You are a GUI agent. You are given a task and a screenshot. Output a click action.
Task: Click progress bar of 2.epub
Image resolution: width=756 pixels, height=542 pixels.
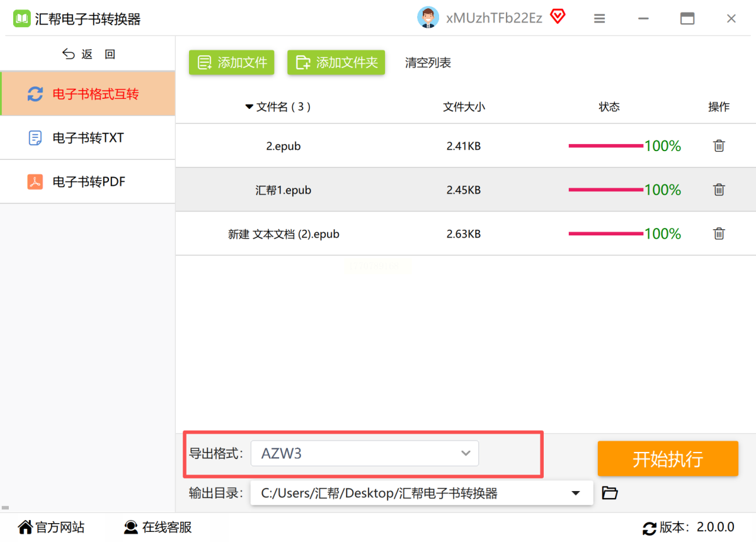point(605,146)
